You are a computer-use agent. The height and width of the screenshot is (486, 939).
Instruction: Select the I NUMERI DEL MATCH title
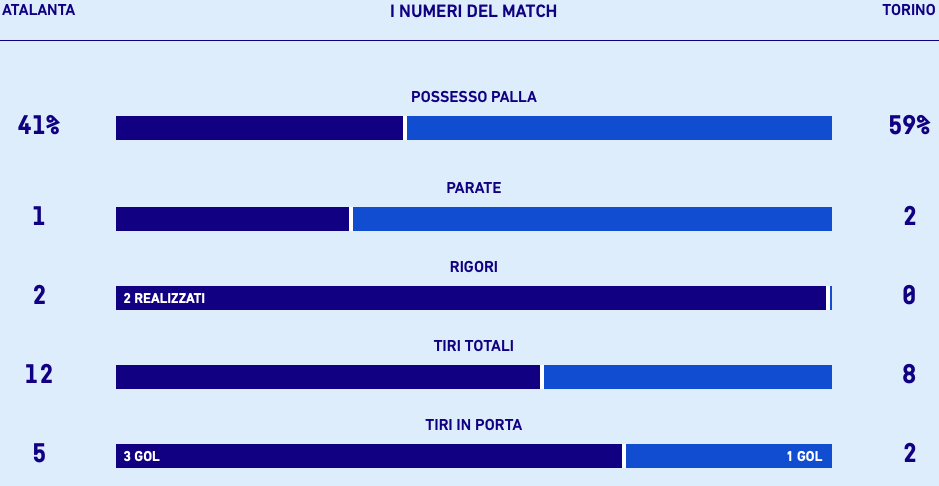473,11
